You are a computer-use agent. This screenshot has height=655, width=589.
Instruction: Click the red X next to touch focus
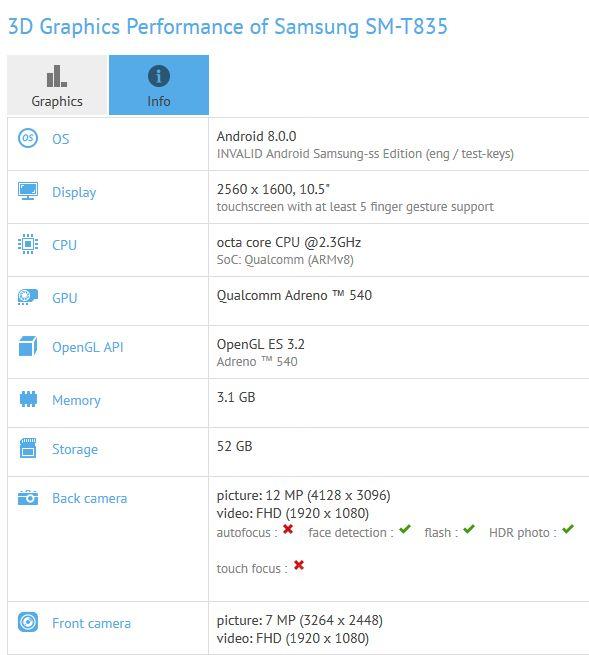tap(299, 565)
